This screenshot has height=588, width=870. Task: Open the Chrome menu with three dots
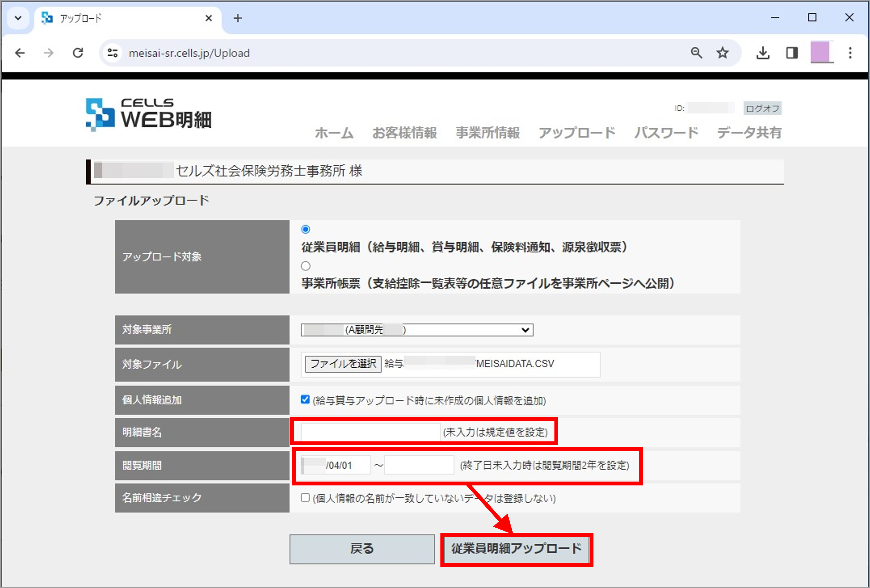[850, 53]
